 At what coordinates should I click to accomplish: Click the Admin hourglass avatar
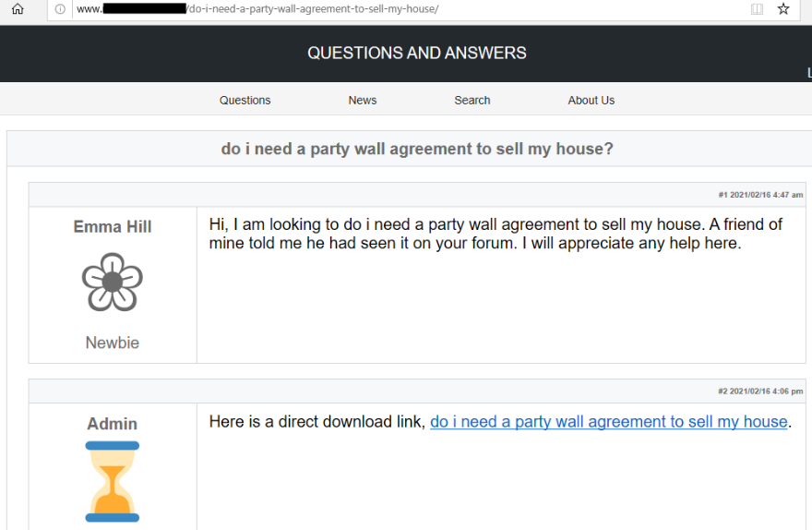point(113,481)
